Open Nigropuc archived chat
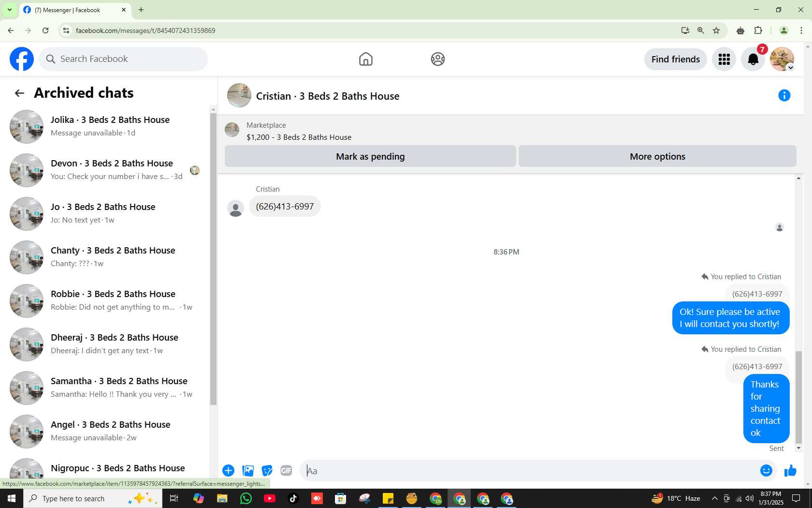The image size is (812, 508). coord(105,467)
